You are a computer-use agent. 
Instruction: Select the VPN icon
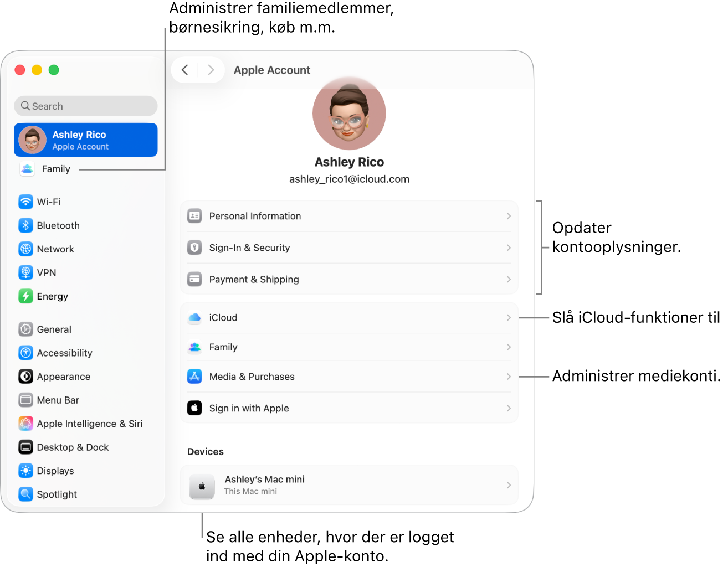pyautogui.click(x=26, y=272)
